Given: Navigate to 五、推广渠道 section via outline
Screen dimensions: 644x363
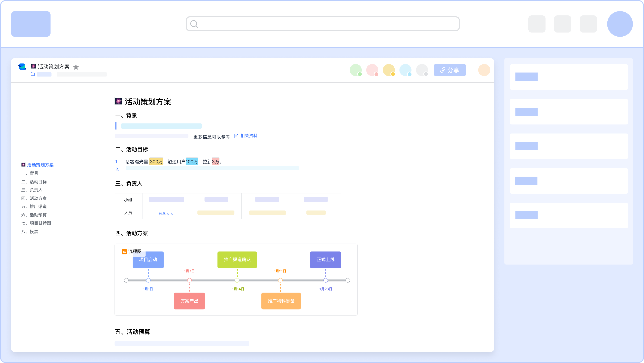Looking at the screenshot, I should [x=34, y=207].
